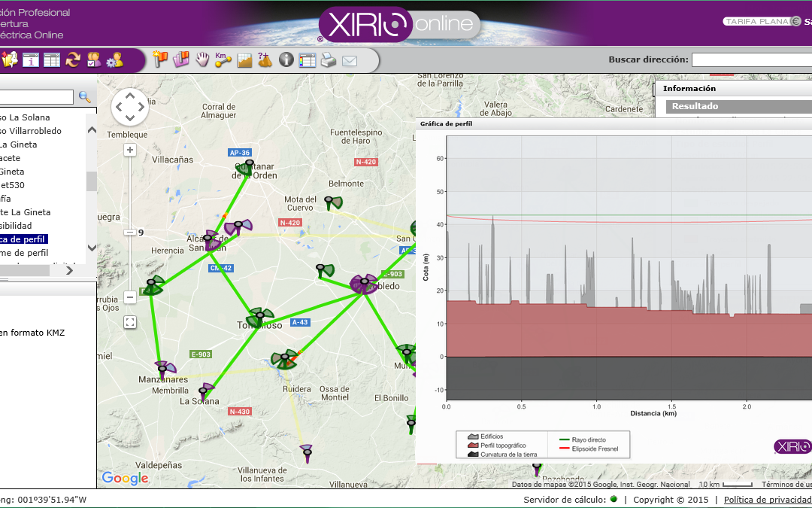Click the zoom slider handle at level 9
Screen dimensions: 812x508
click(130, 233)
